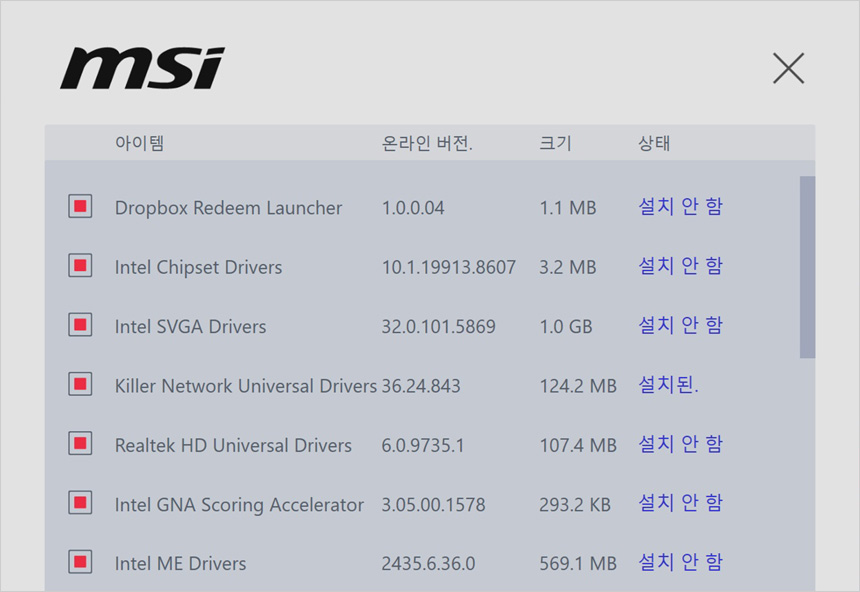Screen dimensions: 860x592
Task: Click 설치 안 함 status for Intel SVGA
Action: [x=681, y=325]
